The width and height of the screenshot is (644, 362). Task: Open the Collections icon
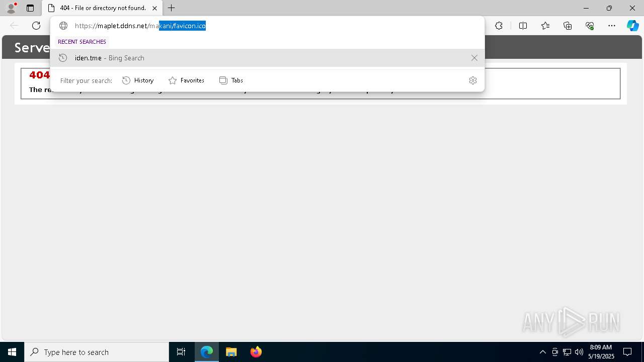(x=568, y=26)
